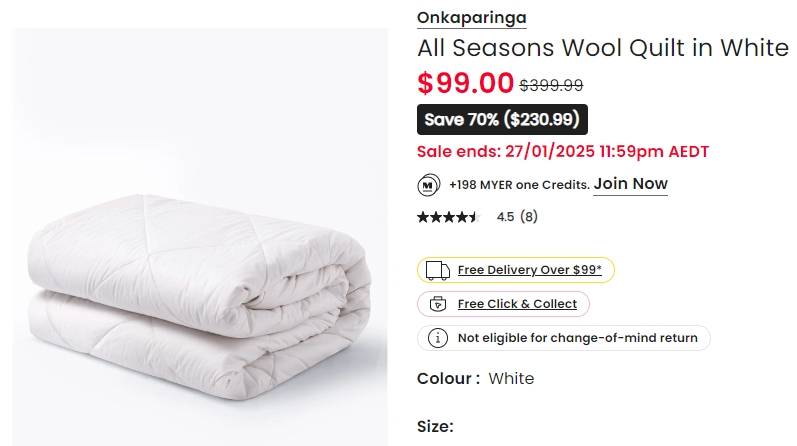Viewport: 797px width, 446px height.
Task: Open Free Delivery Over $99 details
Action: pyautogui.click(x=530, y=270)
